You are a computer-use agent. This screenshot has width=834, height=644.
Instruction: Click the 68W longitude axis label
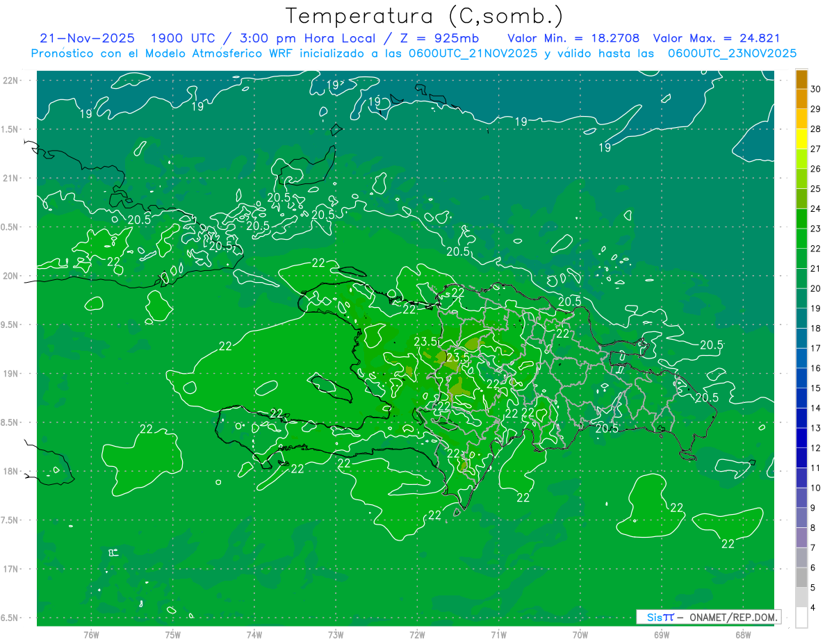(742, 634)
